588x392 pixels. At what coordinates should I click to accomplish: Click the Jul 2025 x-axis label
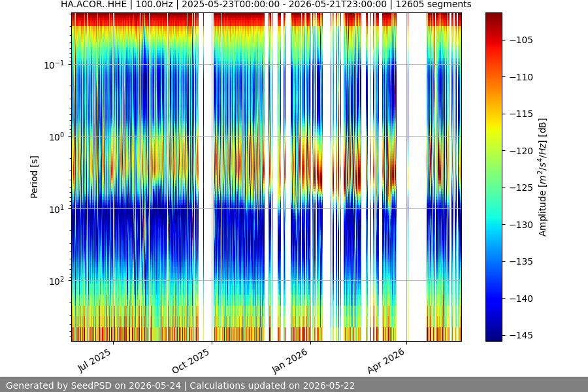[95, 361]
